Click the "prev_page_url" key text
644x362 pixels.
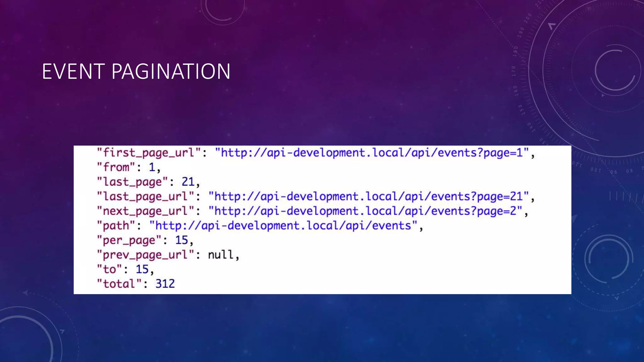point(145,255)
